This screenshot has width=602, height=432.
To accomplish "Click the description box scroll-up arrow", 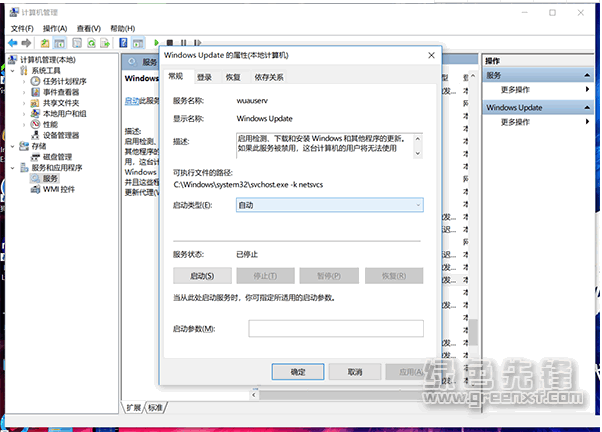I will (x=418, y=139).
